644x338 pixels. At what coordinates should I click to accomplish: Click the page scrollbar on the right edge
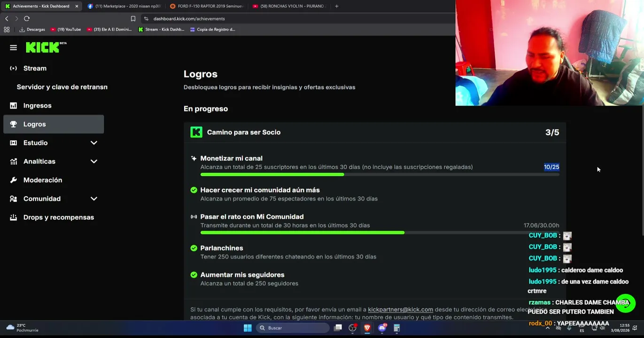click(x=642, y=171)
